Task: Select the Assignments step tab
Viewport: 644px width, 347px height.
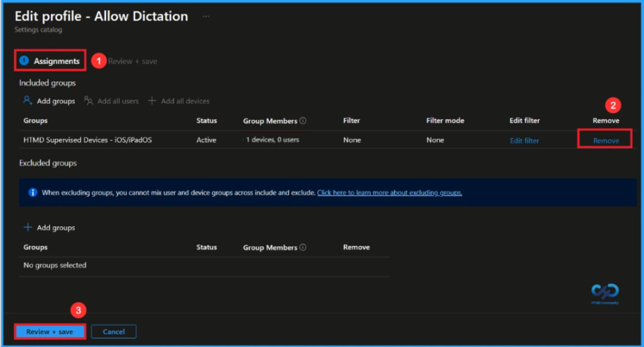Action: tap(50, 61)
